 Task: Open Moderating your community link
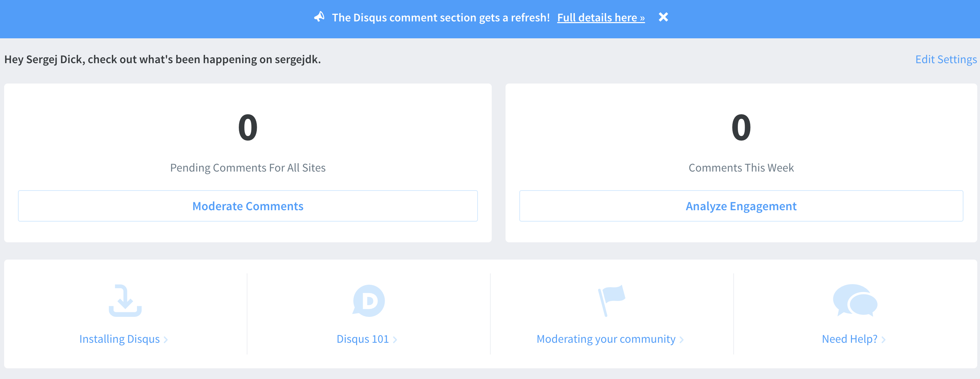pyautogui.click(x=606, y=339)
